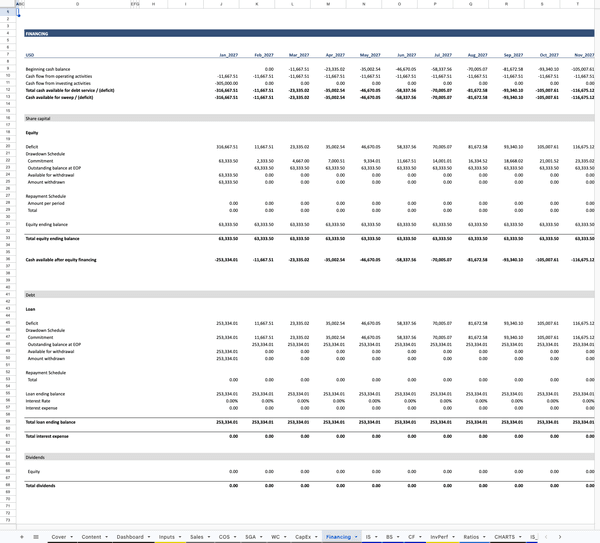The height and width of the screenshot is (543, 600).
Task: Switch to the IS sheet tab
Action: click(x=368, y=537)
